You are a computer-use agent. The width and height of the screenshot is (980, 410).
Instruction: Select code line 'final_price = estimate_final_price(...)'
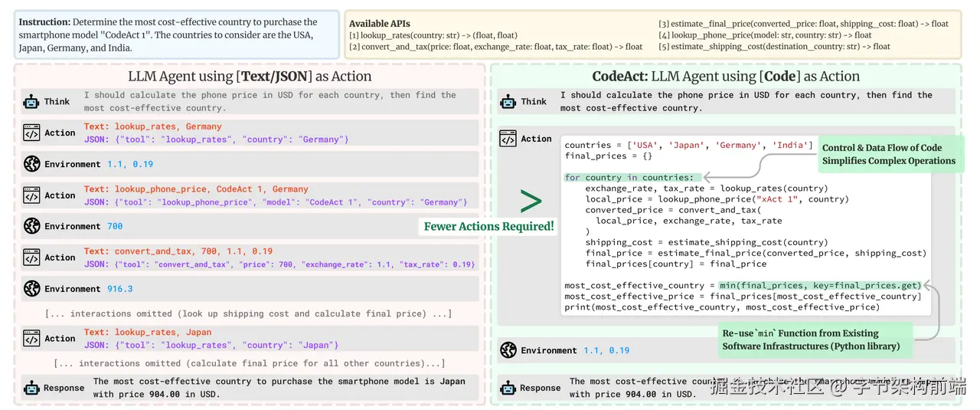click(x=756, y=253)
